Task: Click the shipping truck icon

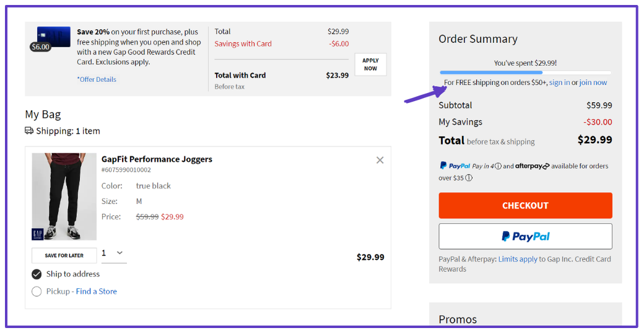Action: [29, 131]
